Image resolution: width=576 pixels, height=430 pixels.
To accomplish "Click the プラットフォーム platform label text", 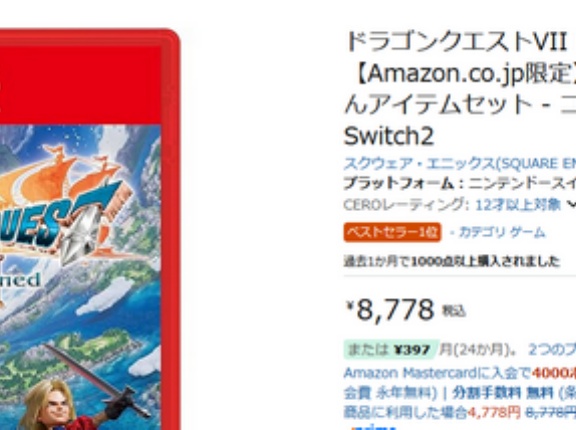I will pos(399,183).
